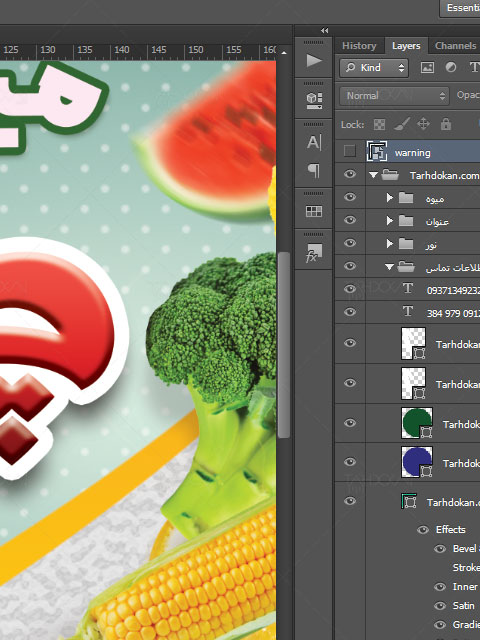Click the Essentials workspace button
This screenshot has height=640, width=480.
(462, 8)
